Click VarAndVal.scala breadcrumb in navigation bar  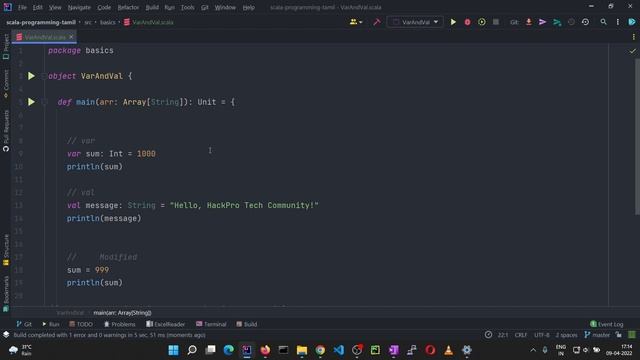149,22
